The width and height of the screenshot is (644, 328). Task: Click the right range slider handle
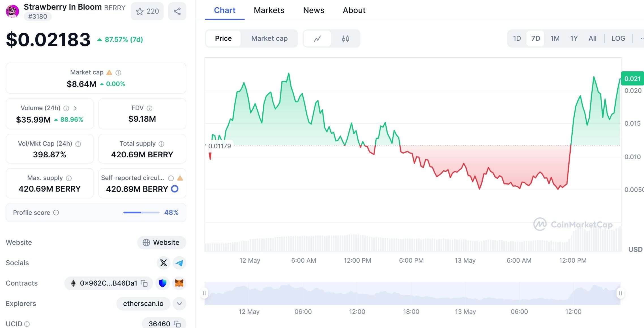[x=620, y=293]
